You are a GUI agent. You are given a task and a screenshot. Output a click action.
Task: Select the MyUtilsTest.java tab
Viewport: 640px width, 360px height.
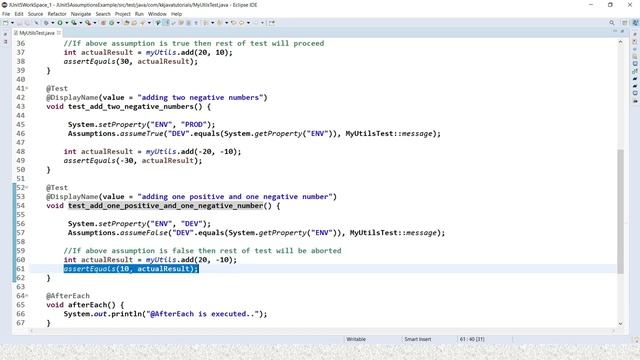point(37,33)
